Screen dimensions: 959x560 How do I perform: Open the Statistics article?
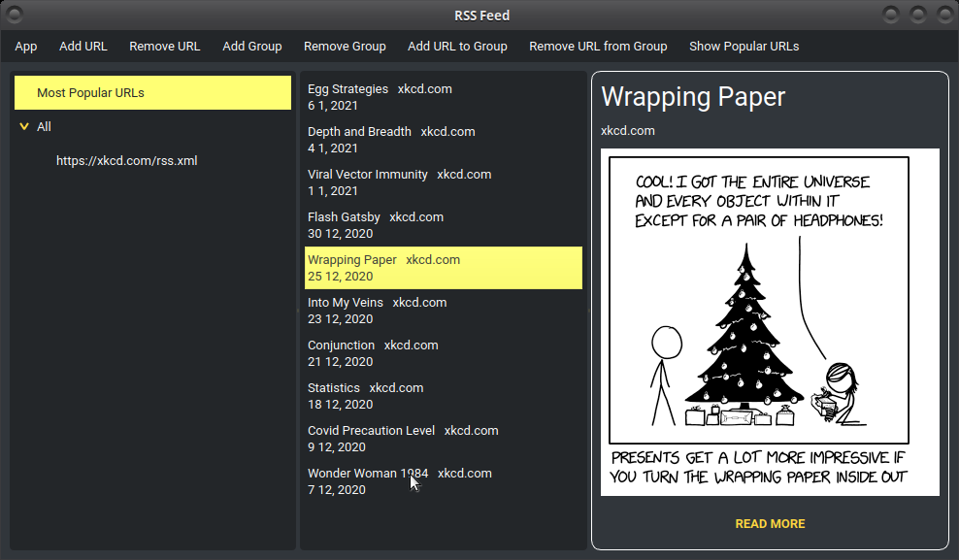pyautogui.click(x=444, y=396)
